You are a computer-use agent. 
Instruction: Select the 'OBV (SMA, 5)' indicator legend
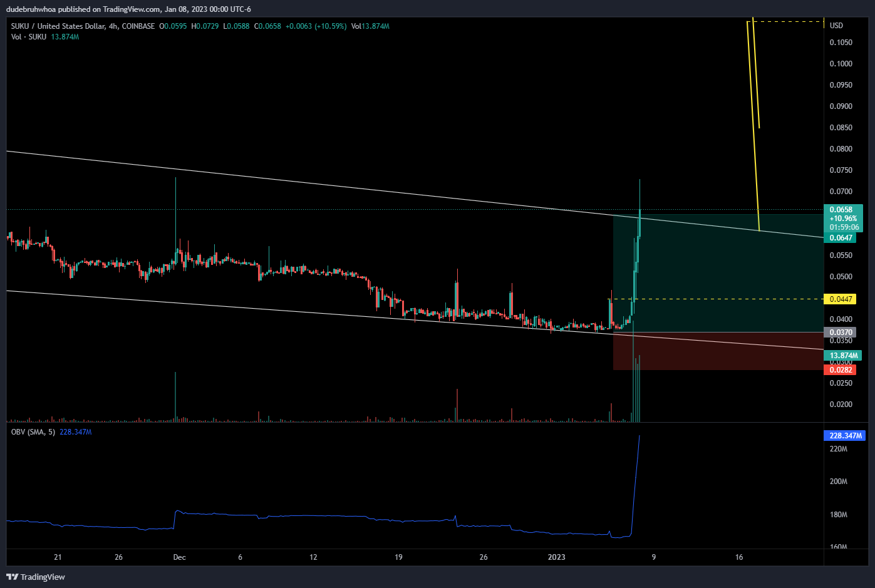tap(33, 432)
